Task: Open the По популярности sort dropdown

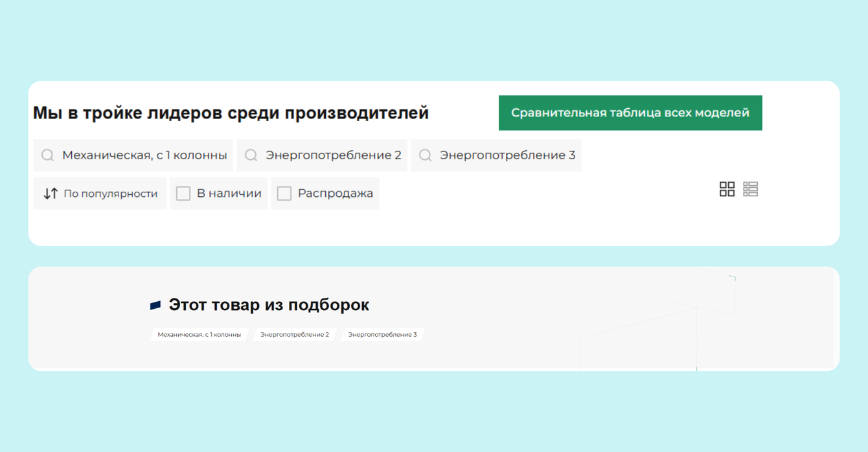Action: (100, 194)
